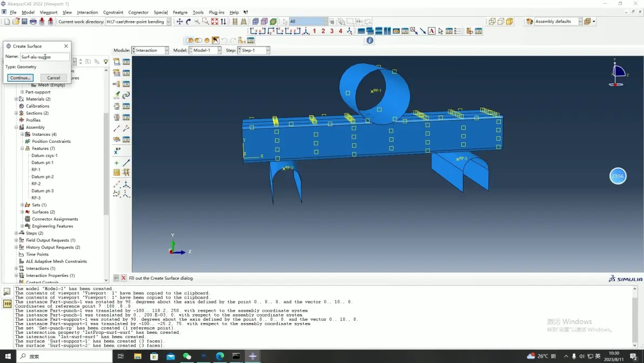Image resolution: width=644 pixels, height=363 pixels.
Task: Open the Constraint menu
Action: [113, 12]
